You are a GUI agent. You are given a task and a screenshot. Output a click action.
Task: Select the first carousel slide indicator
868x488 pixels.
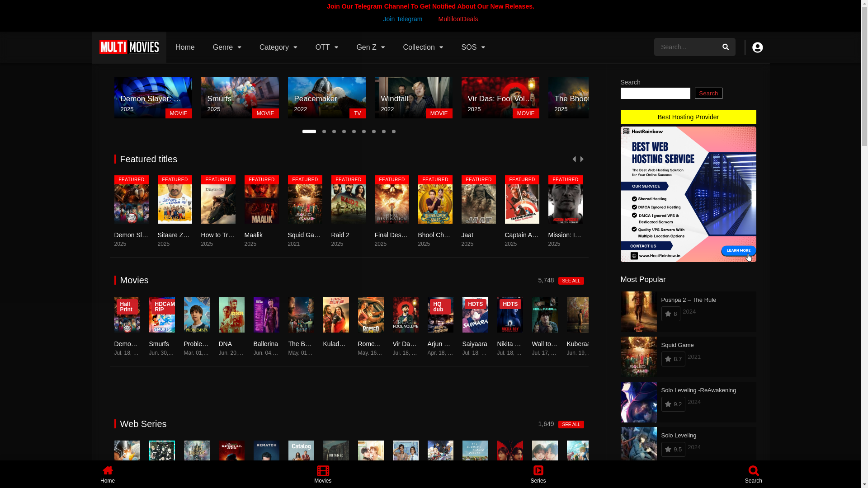309,131
